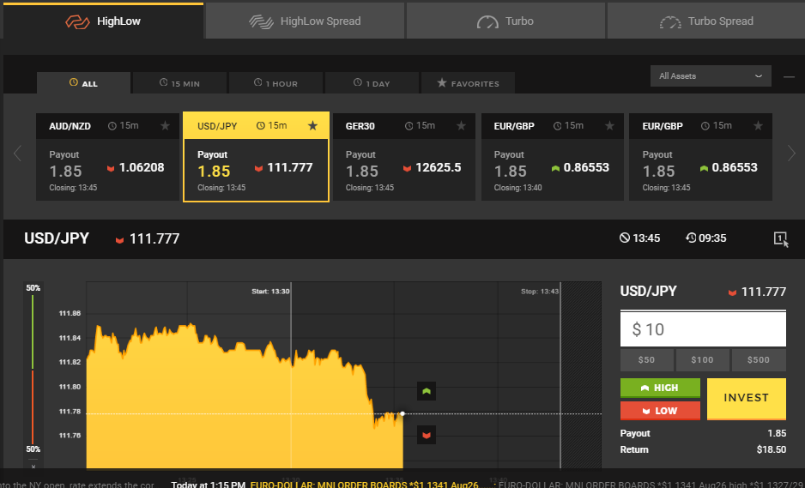Click the green up arrow on chart
The width and height of the screenshot is (805, 488).
426,391
